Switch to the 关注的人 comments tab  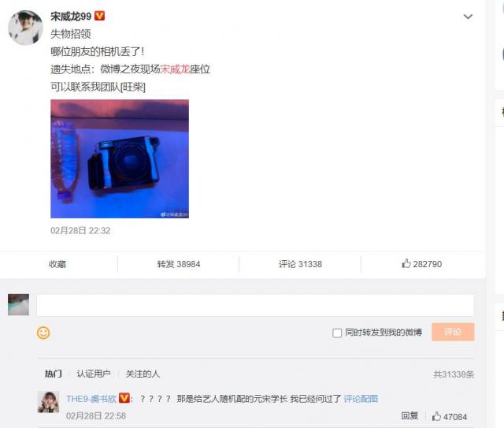[143, 374]
